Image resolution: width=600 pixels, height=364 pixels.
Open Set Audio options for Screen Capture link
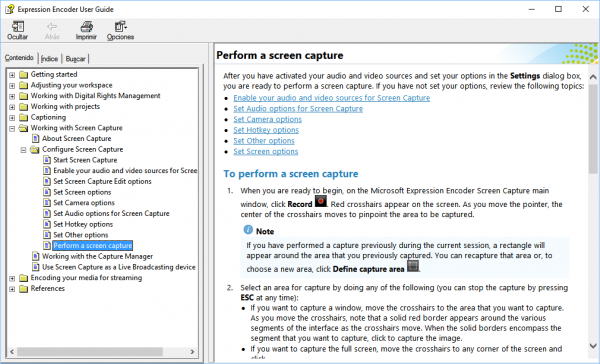pos(298,109)
